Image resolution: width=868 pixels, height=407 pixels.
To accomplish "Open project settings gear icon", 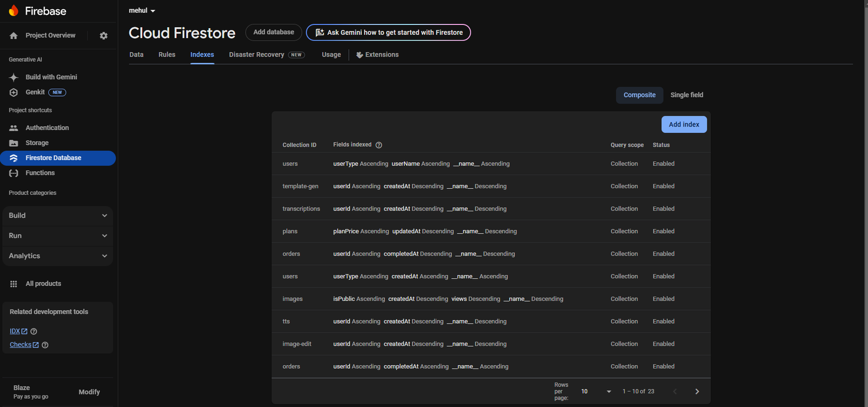I will [104, 36].
